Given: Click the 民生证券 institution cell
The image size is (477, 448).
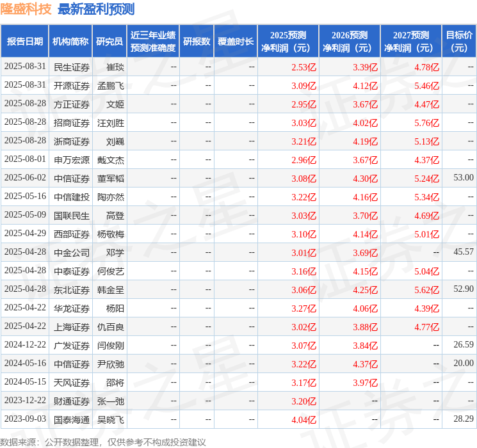Looking at the screenshot, I should pyautogui.click(x=72, y=67).
